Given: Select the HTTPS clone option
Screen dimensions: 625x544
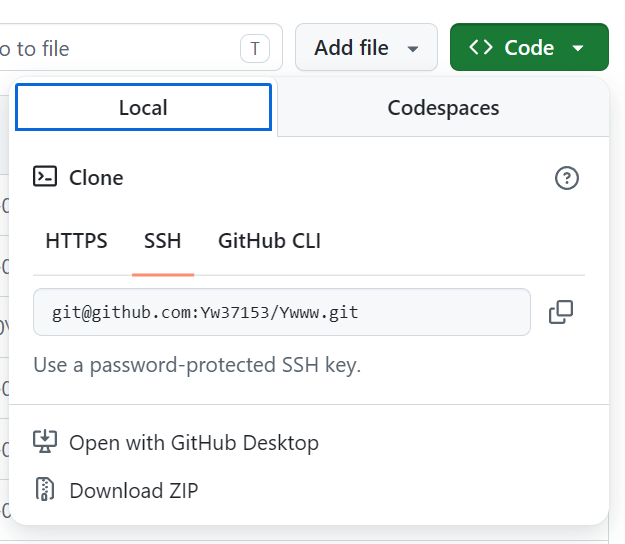Looking at the screenshot, I should point(77,241).
